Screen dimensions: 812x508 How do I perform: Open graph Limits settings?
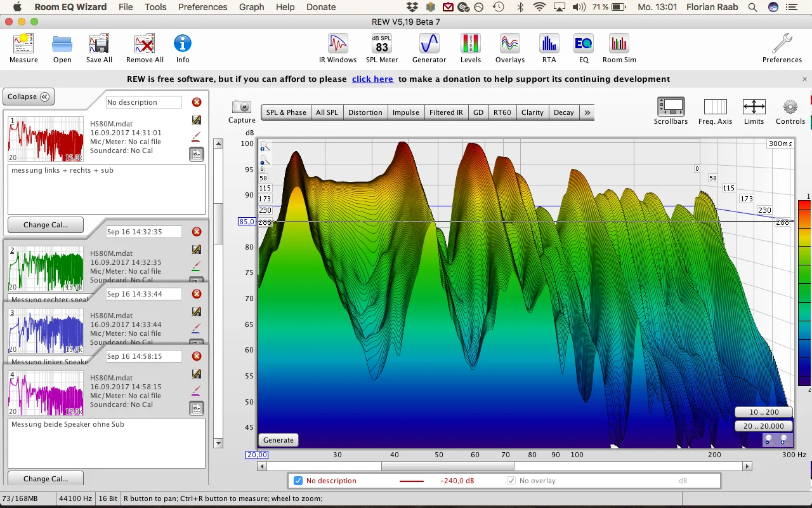pos(754,111)
